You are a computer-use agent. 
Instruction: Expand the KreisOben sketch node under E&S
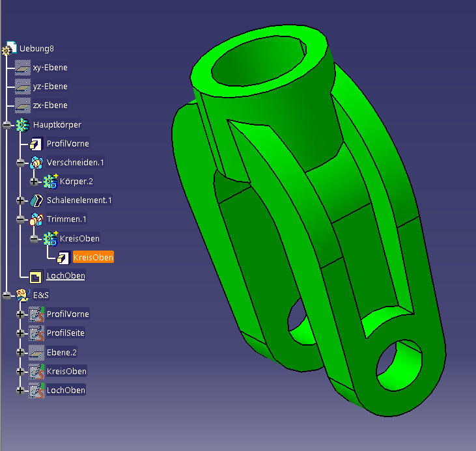[20, 372]
